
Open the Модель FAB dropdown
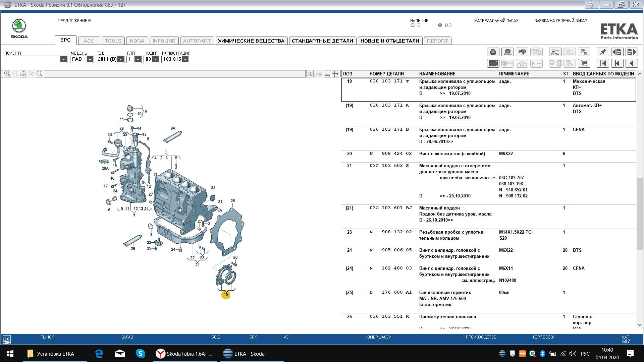(90, 59)
